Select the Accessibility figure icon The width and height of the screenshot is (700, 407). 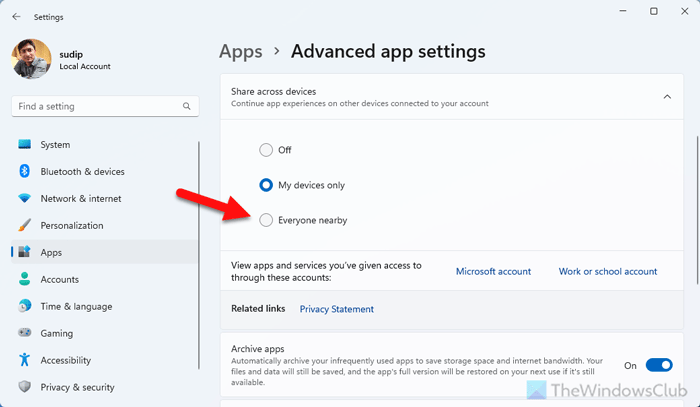[25, 360]
